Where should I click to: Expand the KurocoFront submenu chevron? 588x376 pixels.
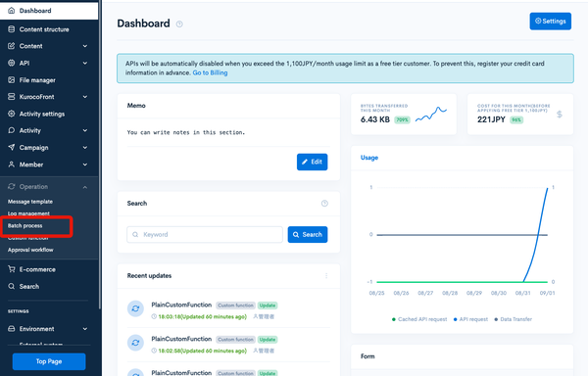85,97
